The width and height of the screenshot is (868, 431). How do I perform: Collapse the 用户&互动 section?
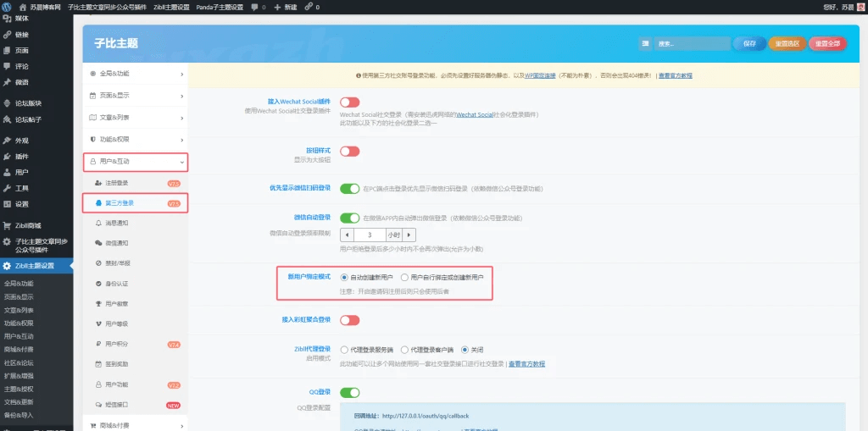(135, 162)
